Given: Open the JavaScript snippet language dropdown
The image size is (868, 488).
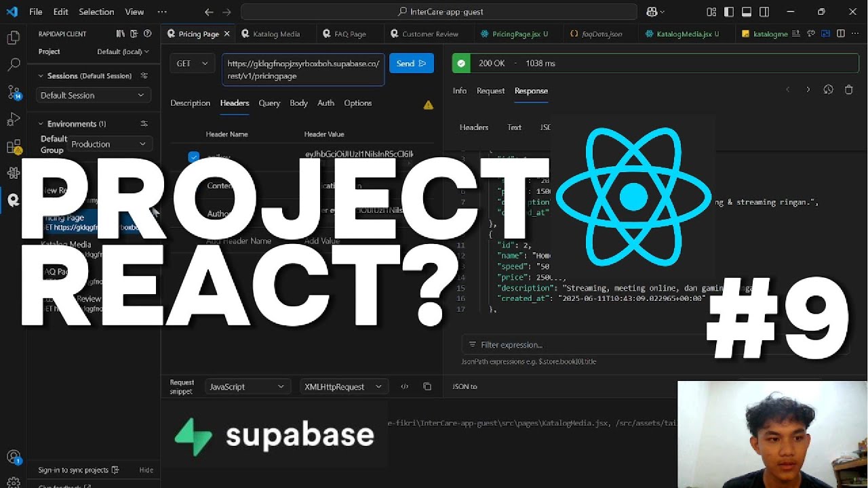Looking at the screenshot, I should [247, 386].
